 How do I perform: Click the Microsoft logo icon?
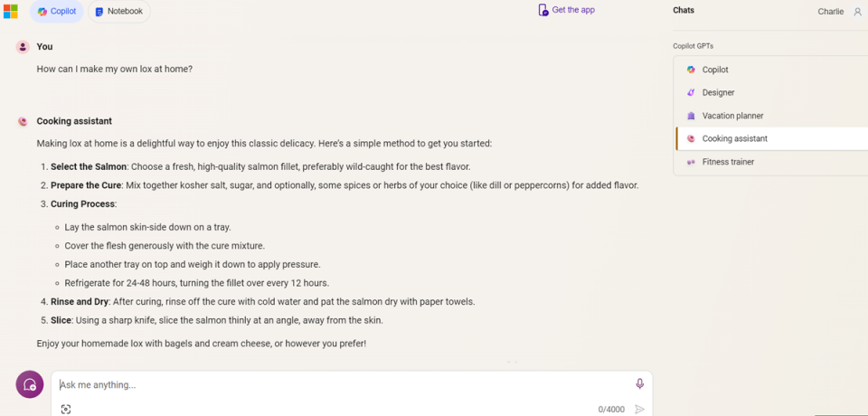pos(10,11)
